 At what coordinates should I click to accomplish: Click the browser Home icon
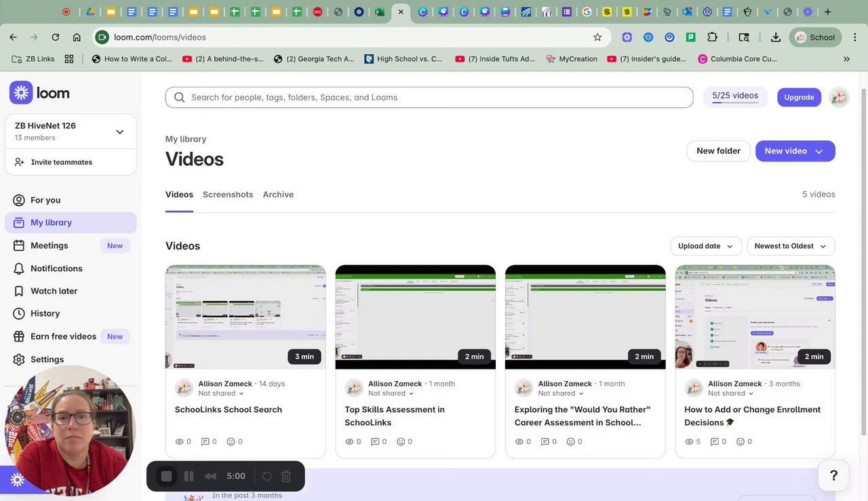point(77,37)
